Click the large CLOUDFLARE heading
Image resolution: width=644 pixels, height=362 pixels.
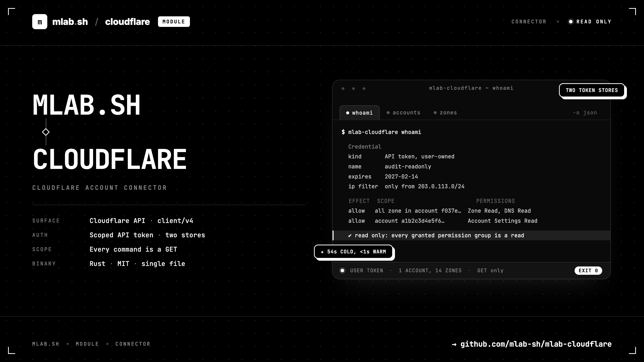[110, 159]
